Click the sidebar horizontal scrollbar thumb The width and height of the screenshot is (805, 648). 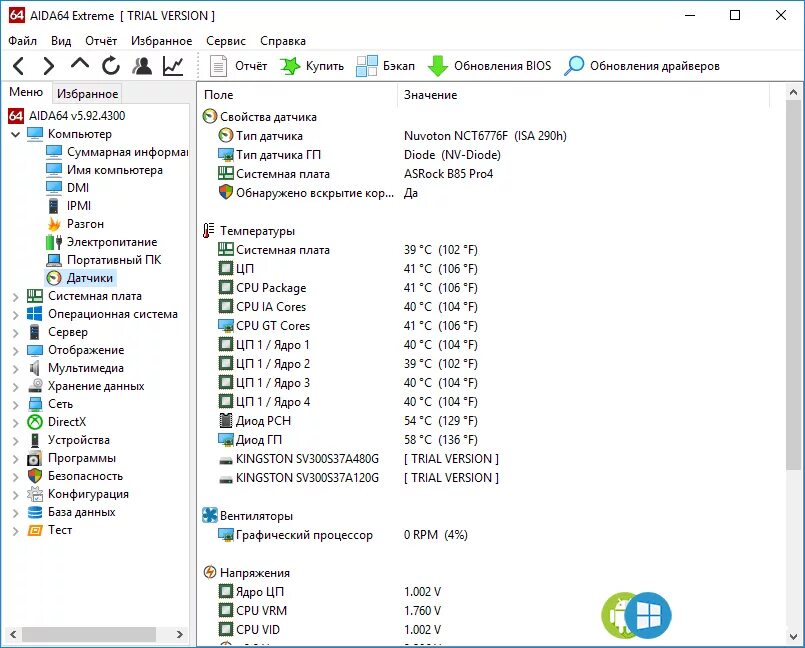(x=89, y=635)
